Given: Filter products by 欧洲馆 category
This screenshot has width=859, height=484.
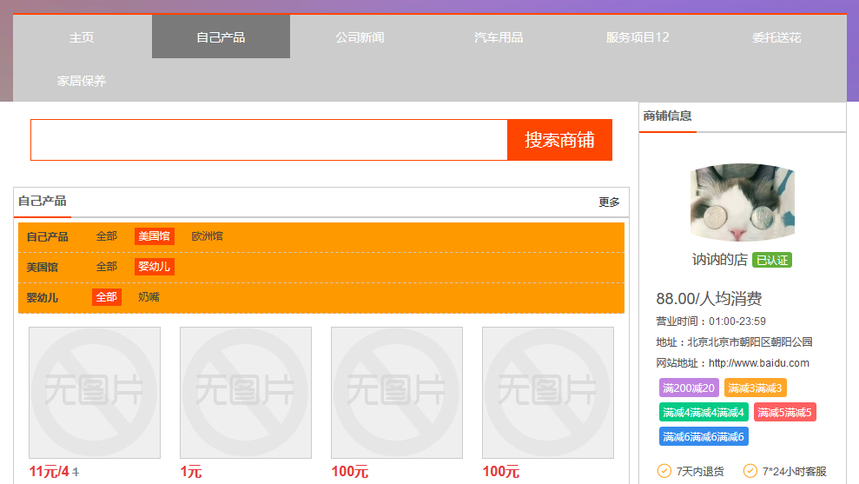Looking at the screenshot, I should coord(207,237).
